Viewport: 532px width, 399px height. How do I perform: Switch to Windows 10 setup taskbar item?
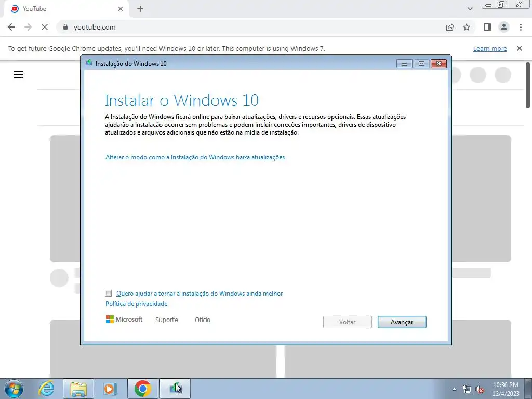click(175, 389)
